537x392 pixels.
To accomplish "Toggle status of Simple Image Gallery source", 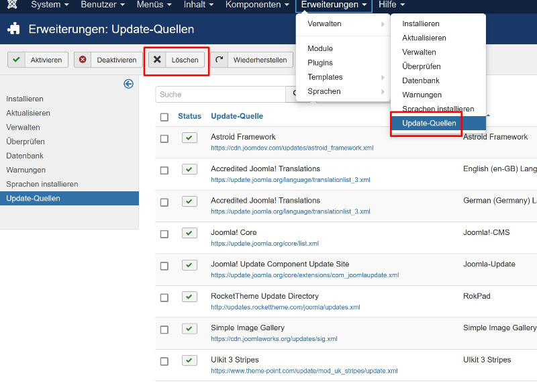I will coord(189,329).
